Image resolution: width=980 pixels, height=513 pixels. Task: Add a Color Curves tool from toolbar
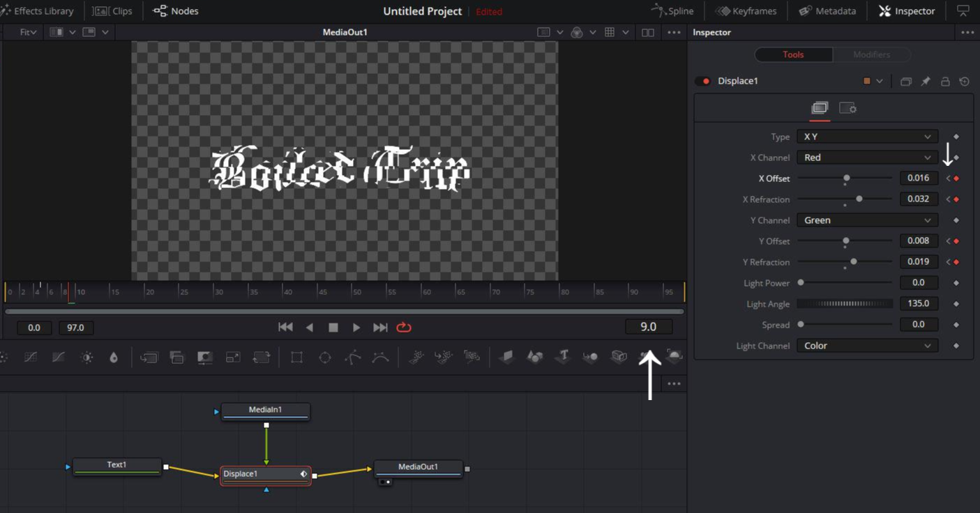pos(31,357)
